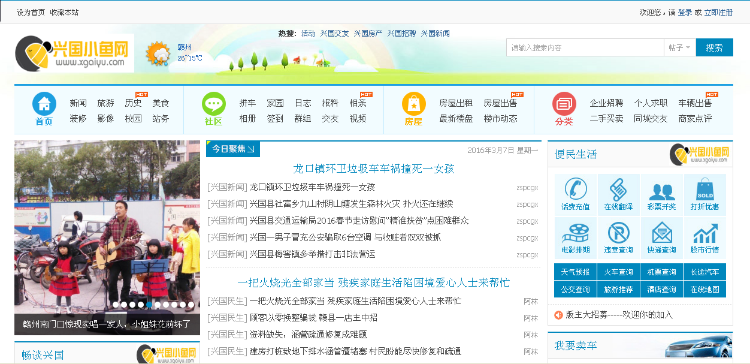750x364 pixels.
Task: Open headline 龙口镇环卫垃圾车车祸撞死一女孩
Action: (x=374, y=168)
